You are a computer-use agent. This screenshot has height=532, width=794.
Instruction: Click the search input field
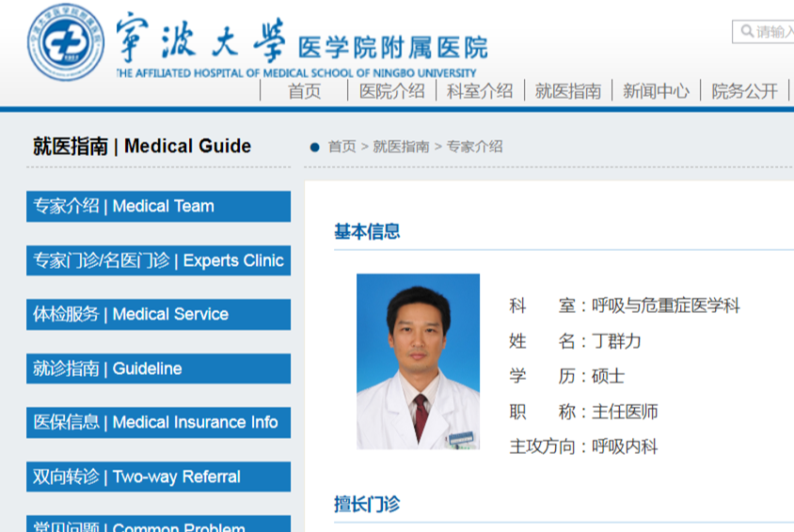pyautogui.click(x=773, y=32)
